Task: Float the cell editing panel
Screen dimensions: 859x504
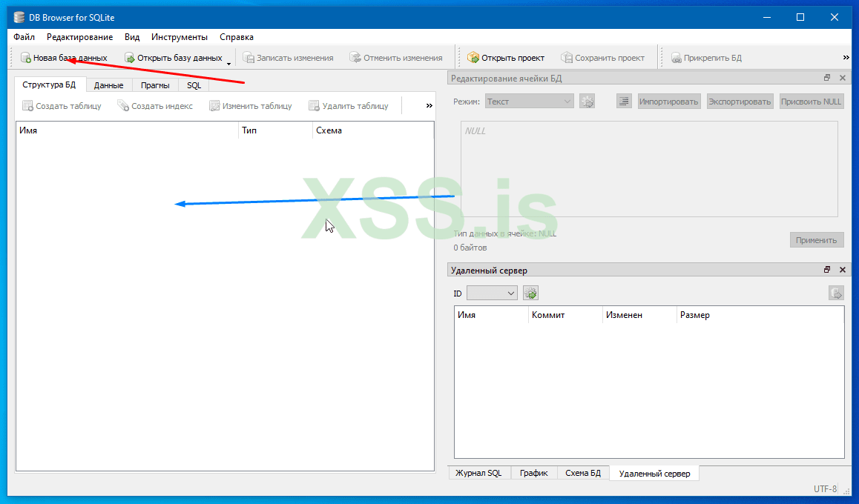Action: [x=826, y=78]
